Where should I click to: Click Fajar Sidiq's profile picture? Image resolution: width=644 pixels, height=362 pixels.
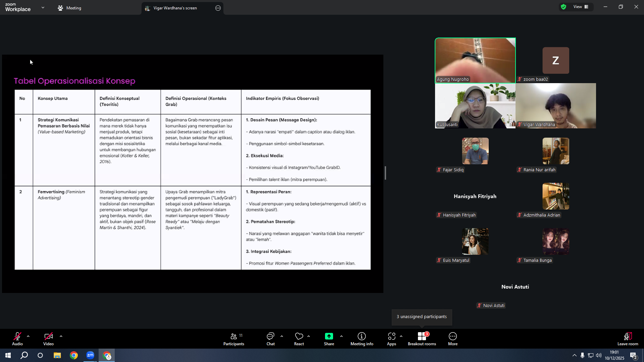475,151
